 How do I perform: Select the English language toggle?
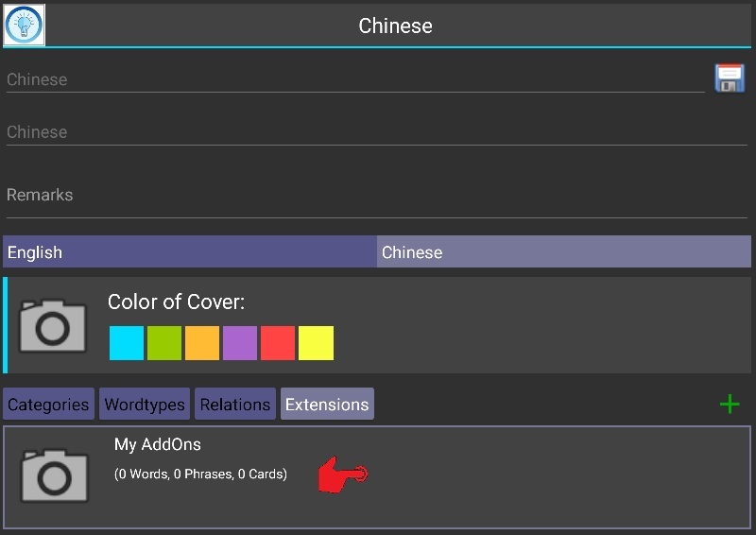(190, 251)
